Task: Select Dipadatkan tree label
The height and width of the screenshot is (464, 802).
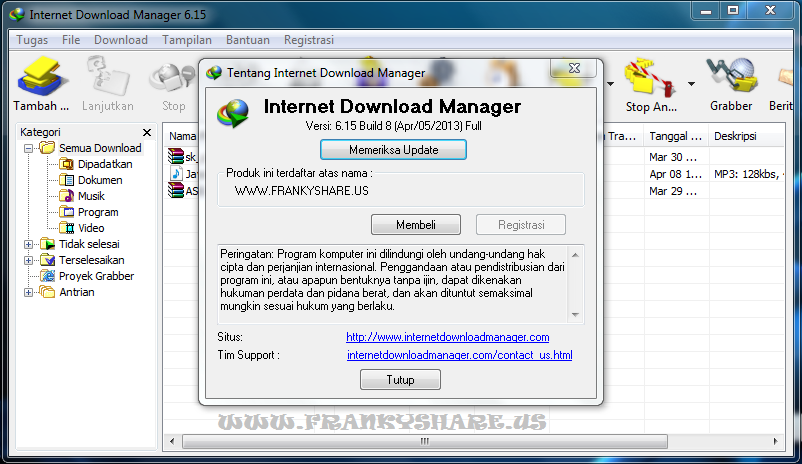Action: click(105, 164)
